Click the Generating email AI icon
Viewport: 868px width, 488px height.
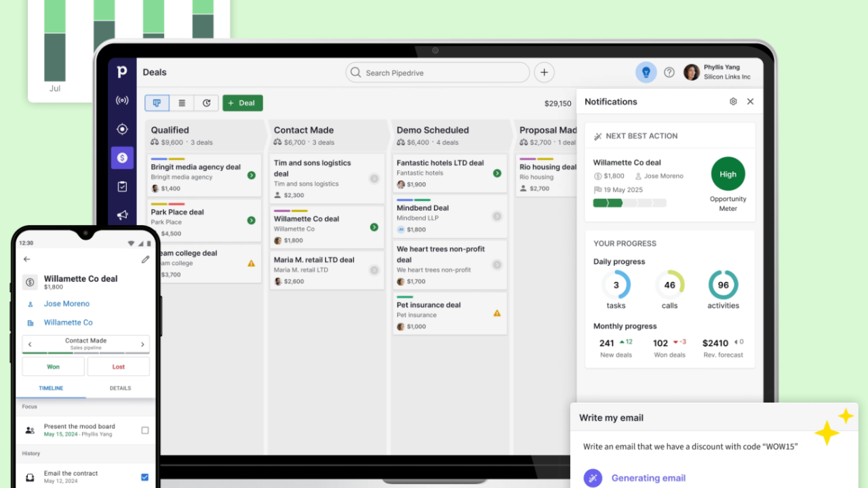(x=593, y=478)
